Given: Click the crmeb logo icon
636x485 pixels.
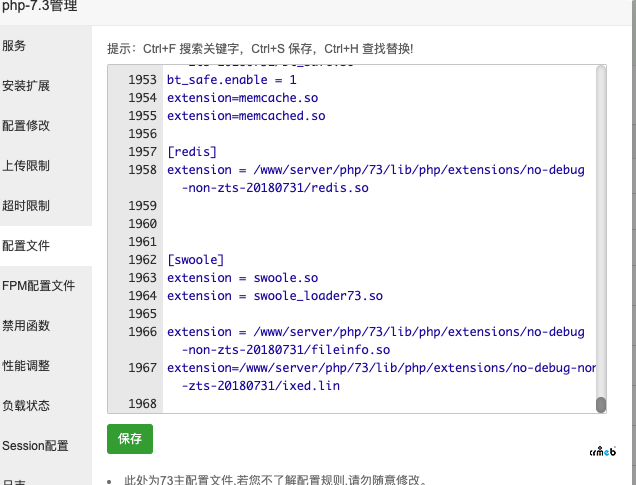Looking at the screenshot, I should coord(603,450).
